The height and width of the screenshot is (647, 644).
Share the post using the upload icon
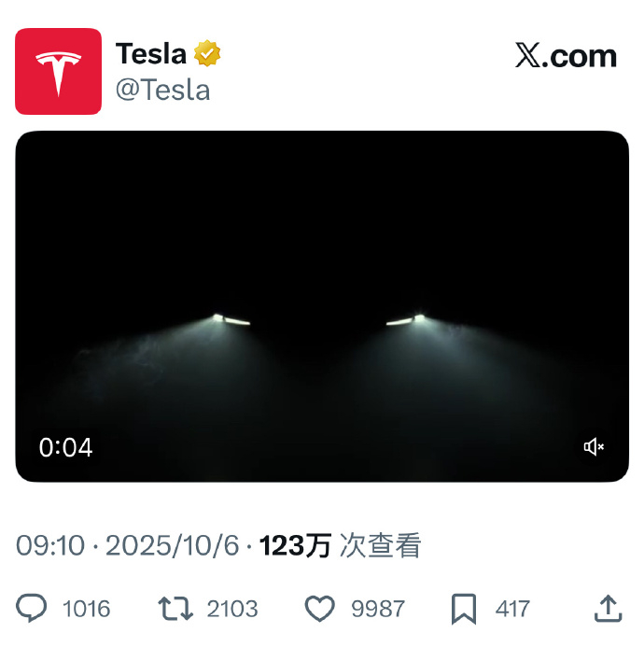tap(609, 608)
